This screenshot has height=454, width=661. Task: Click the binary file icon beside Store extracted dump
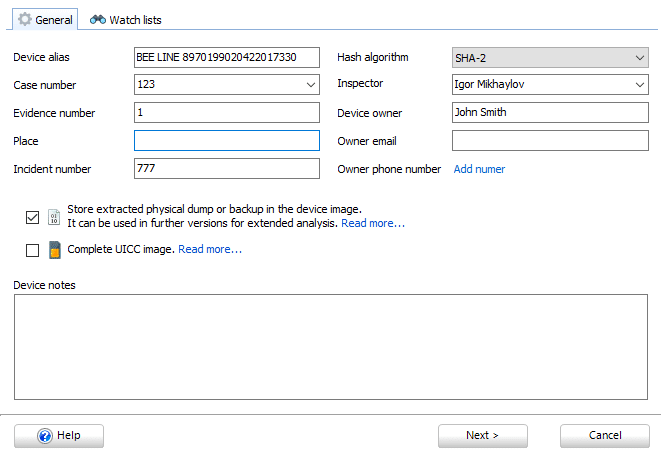tap(54, 217)
